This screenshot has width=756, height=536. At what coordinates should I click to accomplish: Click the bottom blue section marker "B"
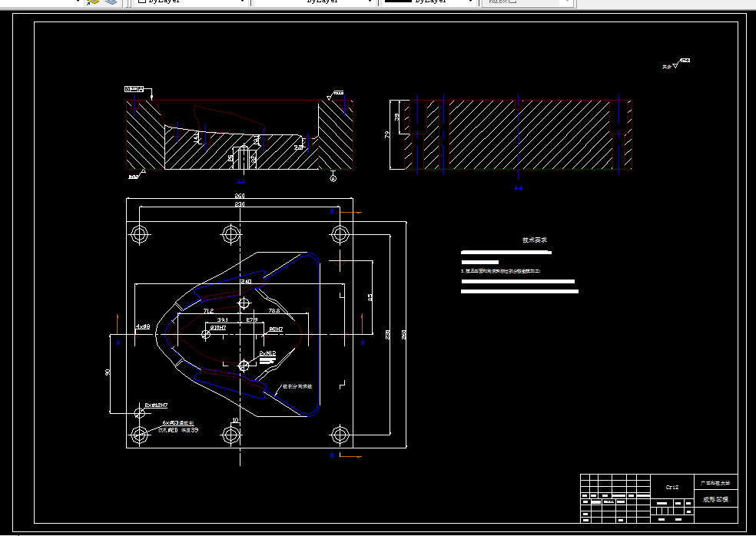(x=332, y=455)
